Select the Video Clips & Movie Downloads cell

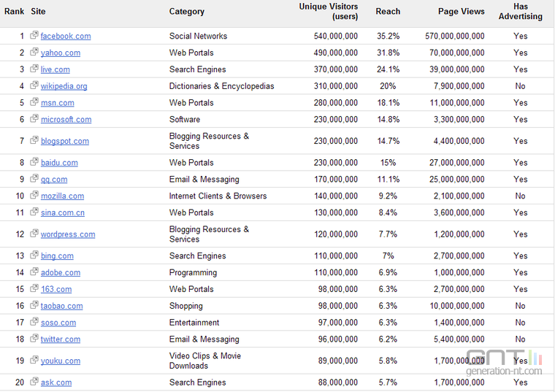[x=205, y=361]
